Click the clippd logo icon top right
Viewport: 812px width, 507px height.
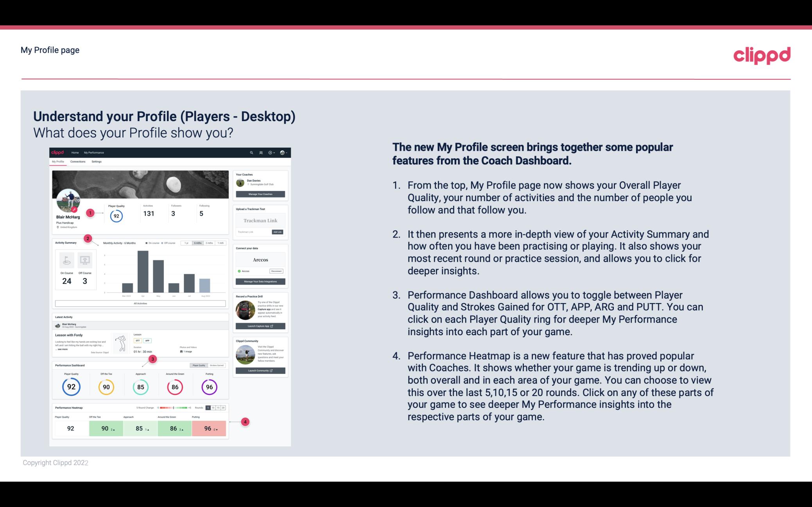tap(762, 54)
